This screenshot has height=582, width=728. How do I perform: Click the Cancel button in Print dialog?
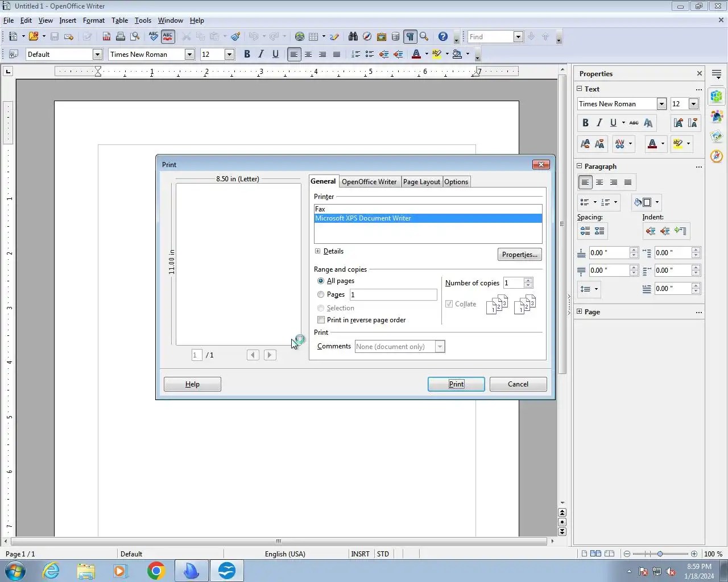pos(518,384)
